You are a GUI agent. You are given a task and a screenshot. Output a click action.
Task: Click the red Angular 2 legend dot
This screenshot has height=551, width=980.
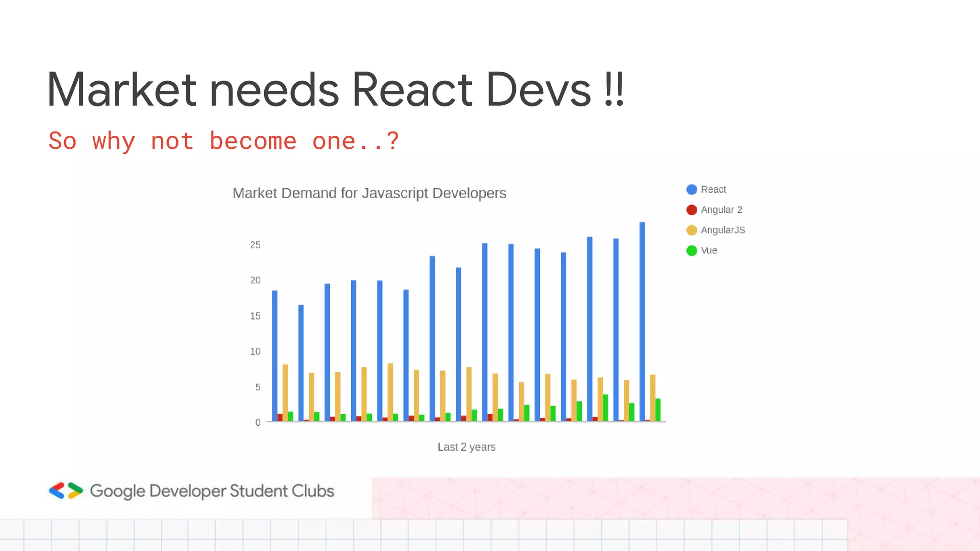pos(691,210)
